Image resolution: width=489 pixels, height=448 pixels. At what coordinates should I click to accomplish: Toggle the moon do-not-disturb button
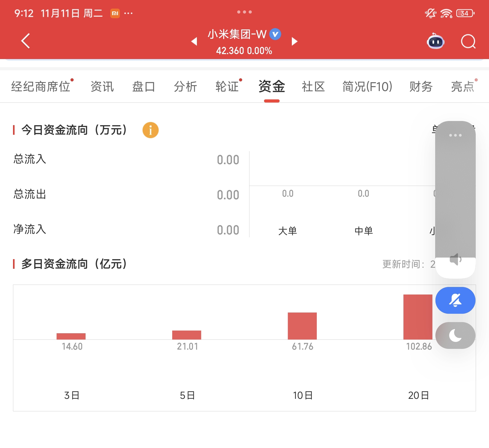455,335
